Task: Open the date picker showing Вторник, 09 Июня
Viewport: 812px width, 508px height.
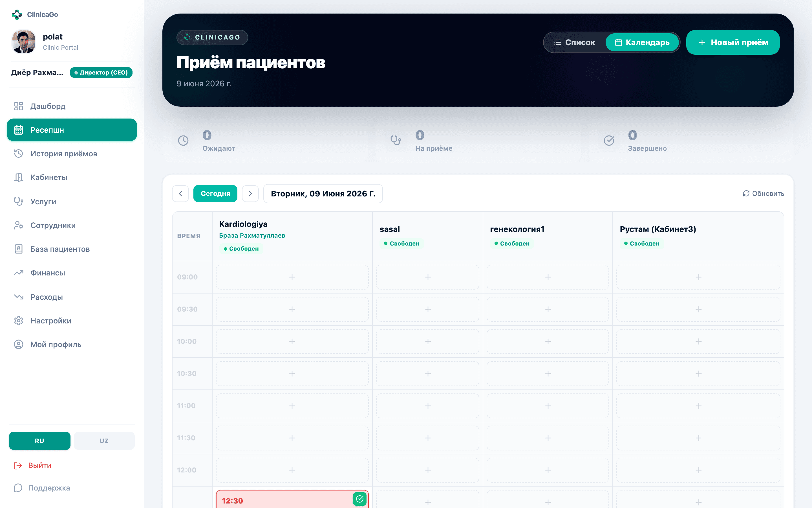Action: point(323,194)
